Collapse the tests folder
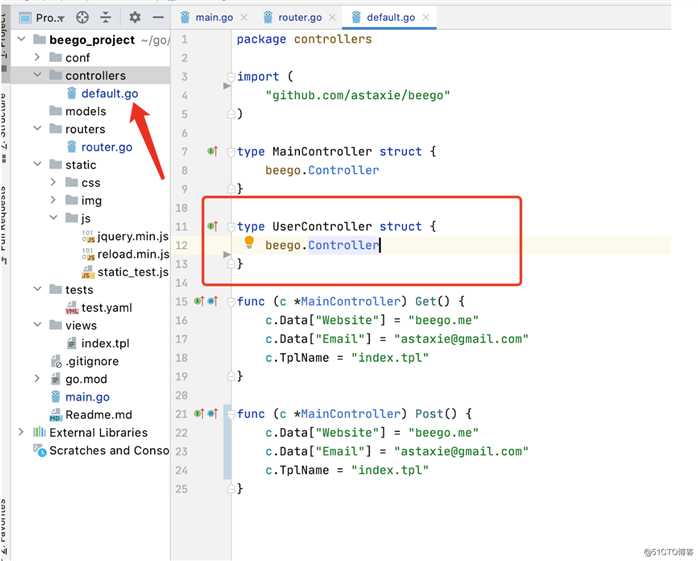The image size is (698, 561). coord(37,289)
